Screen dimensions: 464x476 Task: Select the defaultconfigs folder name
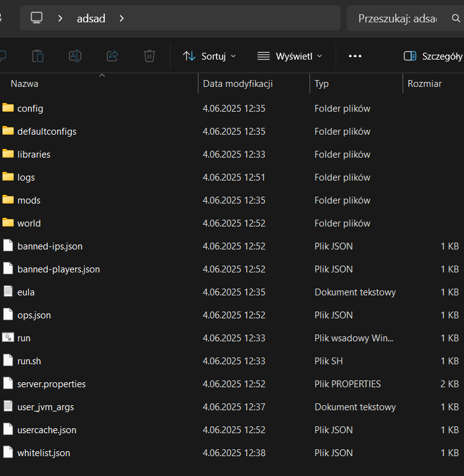pos(47,132)
